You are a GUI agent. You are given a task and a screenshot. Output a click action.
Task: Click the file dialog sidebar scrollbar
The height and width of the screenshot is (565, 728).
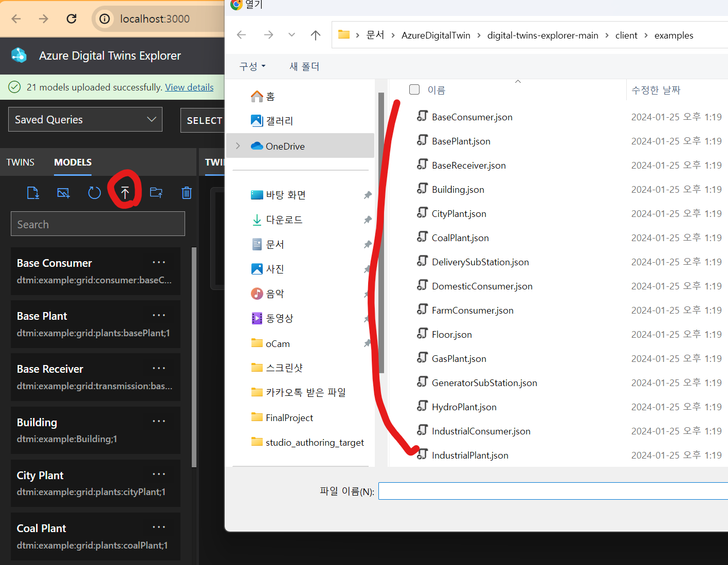381,232
